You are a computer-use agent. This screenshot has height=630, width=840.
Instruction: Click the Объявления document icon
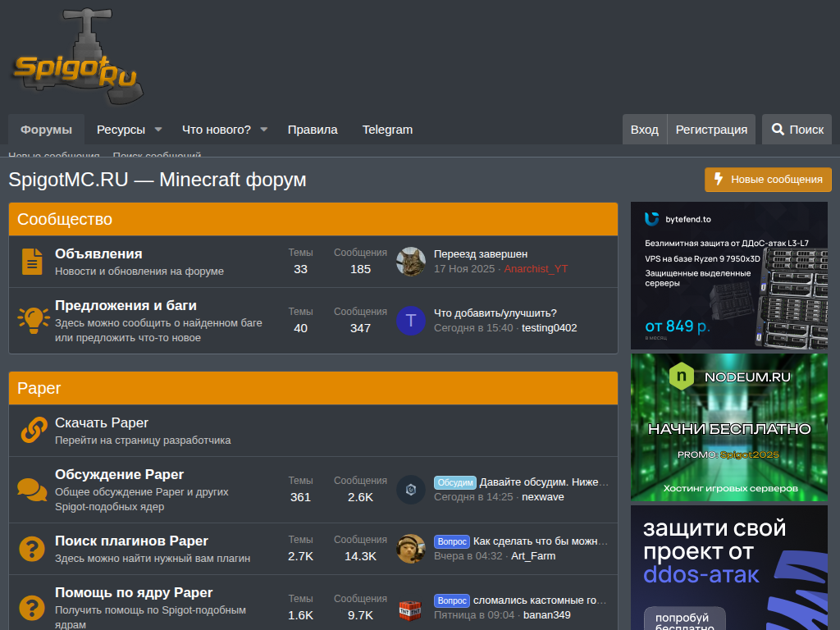point(32,262)
